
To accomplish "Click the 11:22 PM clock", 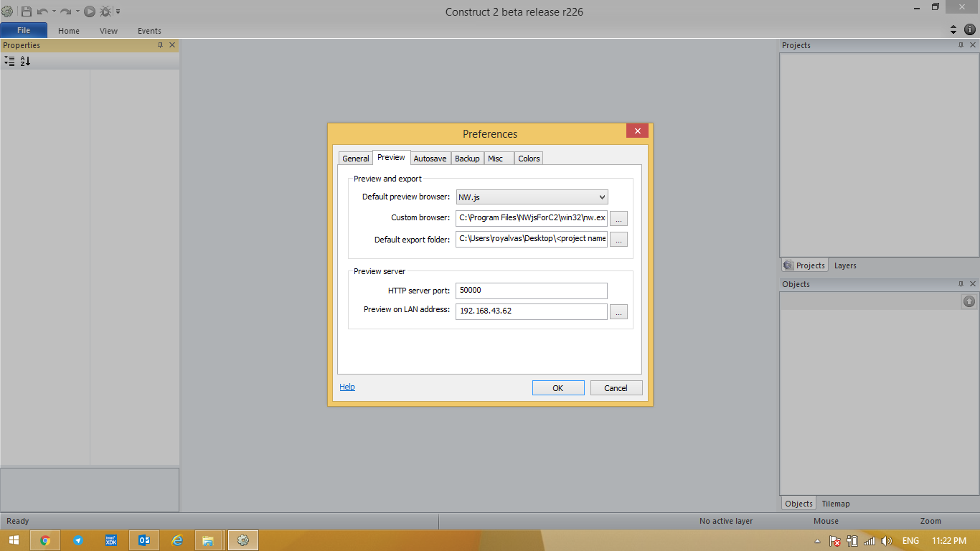I will 948,541.
